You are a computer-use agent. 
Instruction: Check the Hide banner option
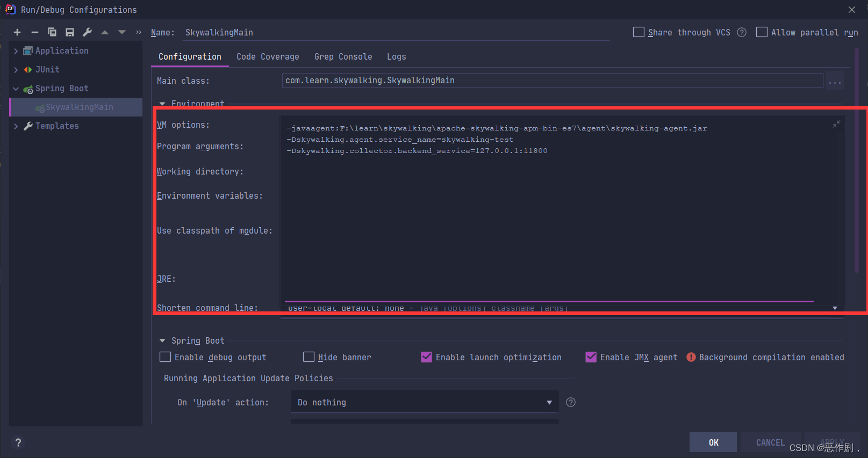[x=309, y=357]
